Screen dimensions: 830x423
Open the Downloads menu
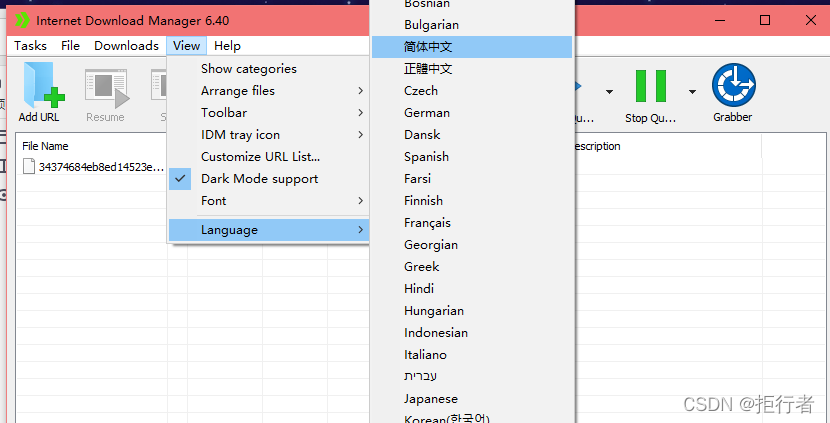click(127, 46)
